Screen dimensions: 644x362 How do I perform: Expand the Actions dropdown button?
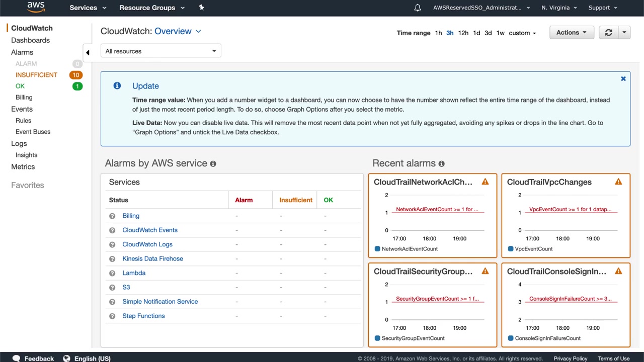click(x=572, y=33)
